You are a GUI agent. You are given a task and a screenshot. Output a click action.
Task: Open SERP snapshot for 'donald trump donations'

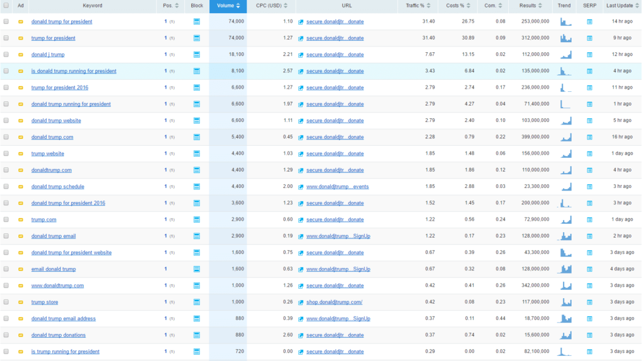589,336
